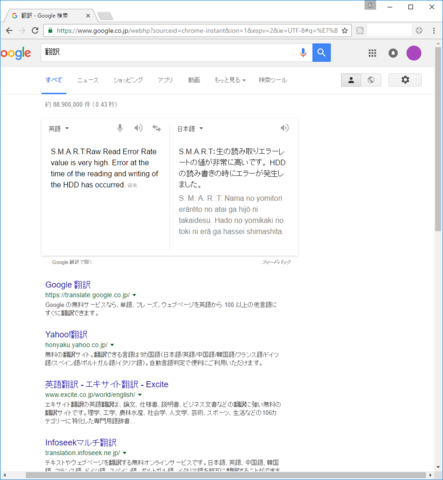This screenshot has height=480, width=443.
Task: Listen to Japanese translation
Action: 284,128
